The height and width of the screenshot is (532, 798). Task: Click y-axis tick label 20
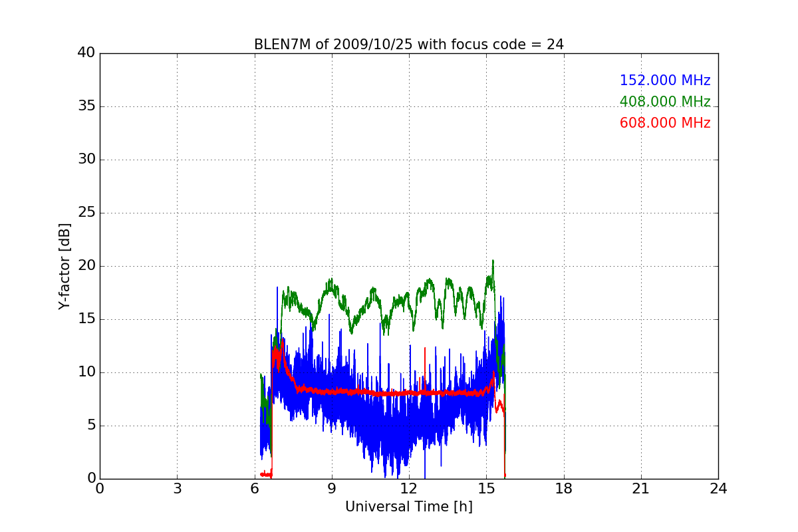(86, 266)
